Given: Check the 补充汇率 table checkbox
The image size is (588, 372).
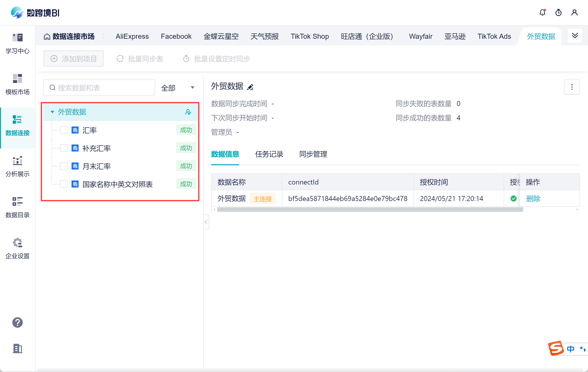Looking at the screenshot, I should click(64, 148).
